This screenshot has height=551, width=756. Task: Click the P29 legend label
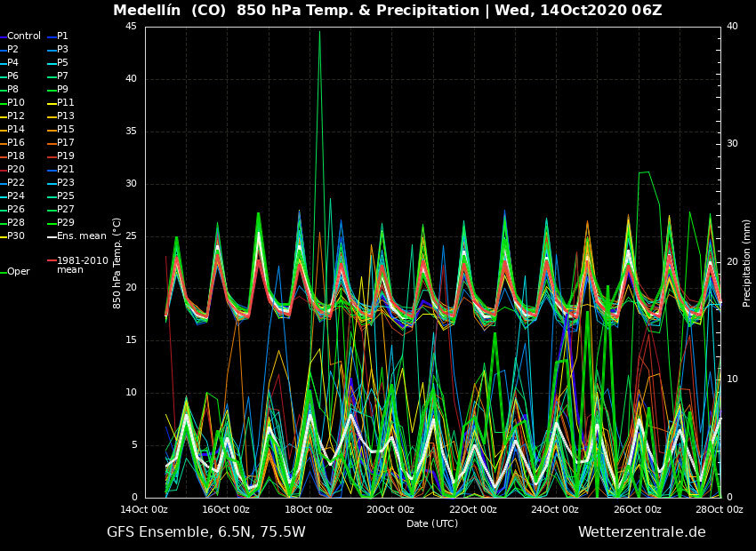coord(65,223)
